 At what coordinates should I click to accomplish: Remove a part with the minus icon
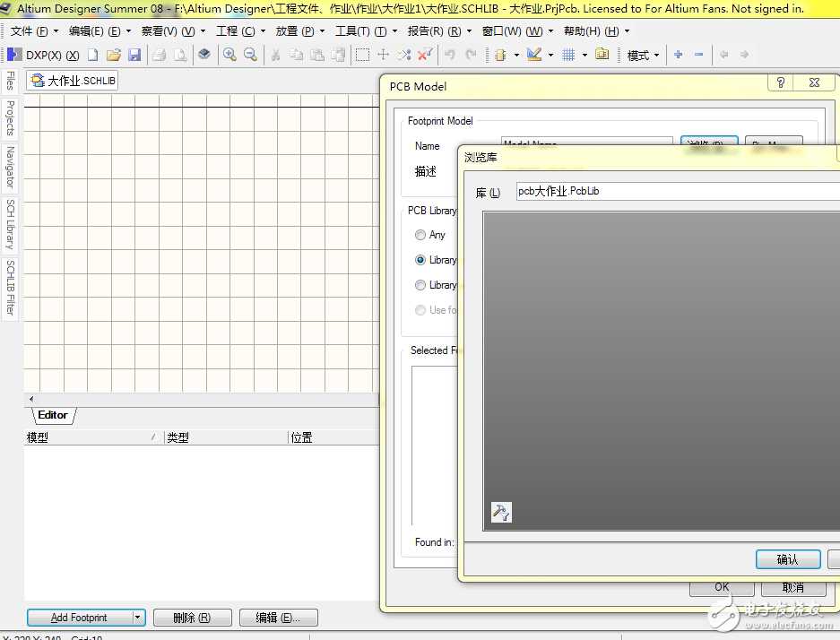click(698, 55)
